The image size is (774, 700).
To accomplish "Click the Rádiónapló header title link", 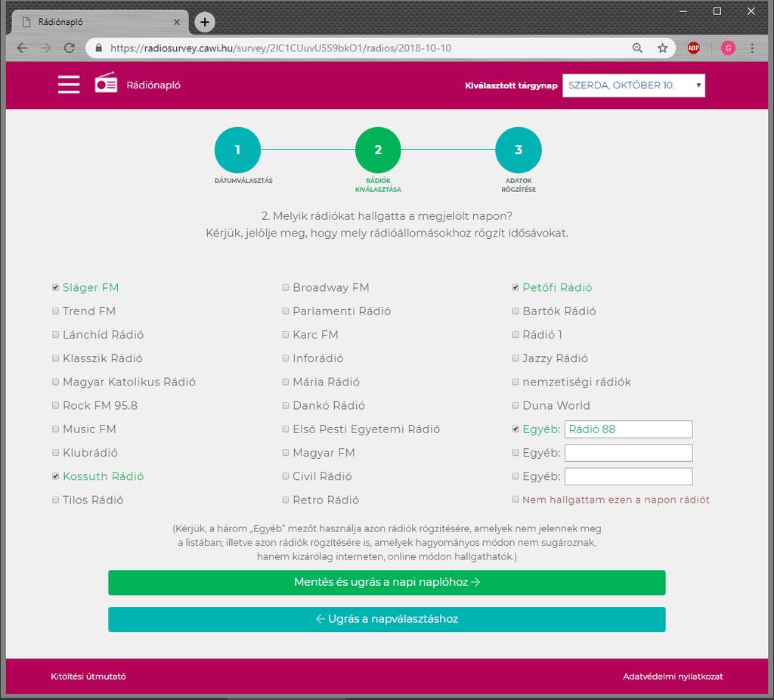I will click(x=153, y=85).
